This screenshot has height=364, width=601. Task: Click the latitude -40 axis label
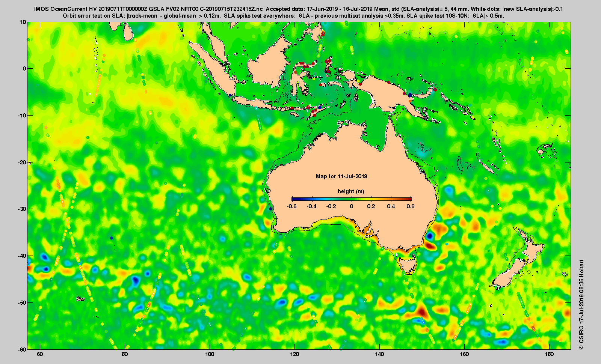22,256
